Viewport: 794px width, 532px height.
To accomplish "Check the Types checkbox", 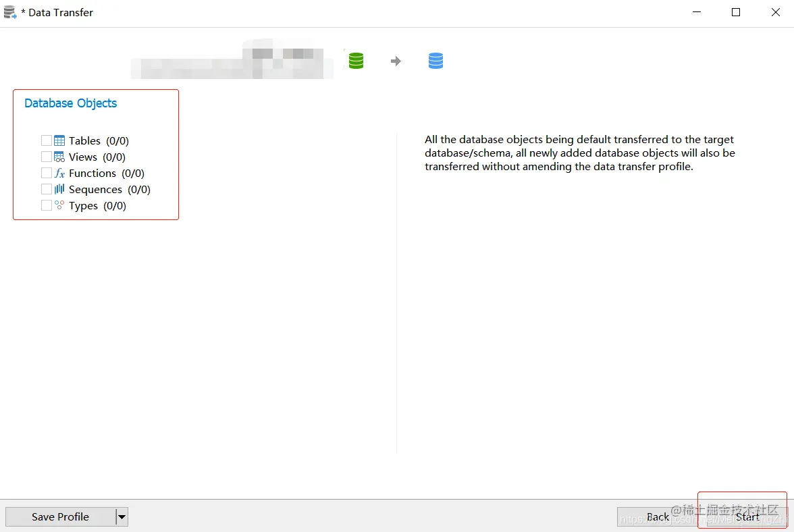I will [46, 205].
